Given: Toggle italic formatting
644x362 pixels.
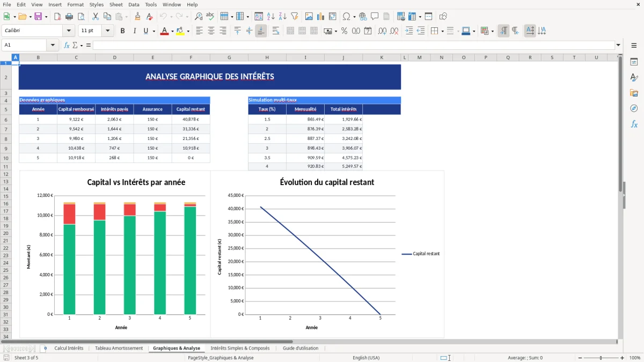Looking at the screenshot, I should coord(134,31).
